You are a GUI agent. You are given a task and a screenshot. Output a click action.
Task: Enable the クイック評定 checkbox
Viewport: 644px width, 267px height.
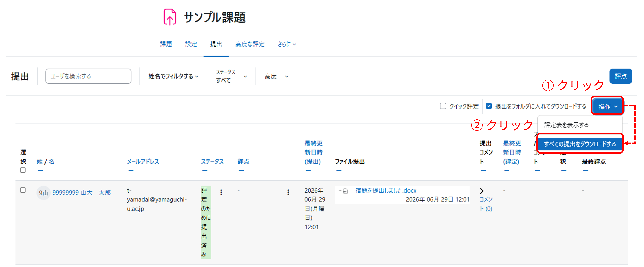pyautogui.click(x=443, y=106)
